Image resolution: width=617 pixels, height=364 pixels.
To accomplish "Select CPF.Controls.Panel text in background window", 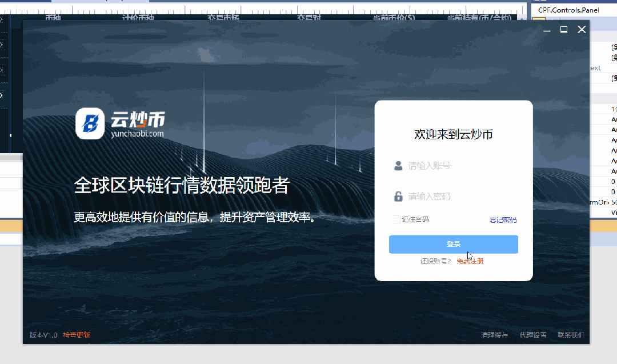I will [x=568, y=10].
